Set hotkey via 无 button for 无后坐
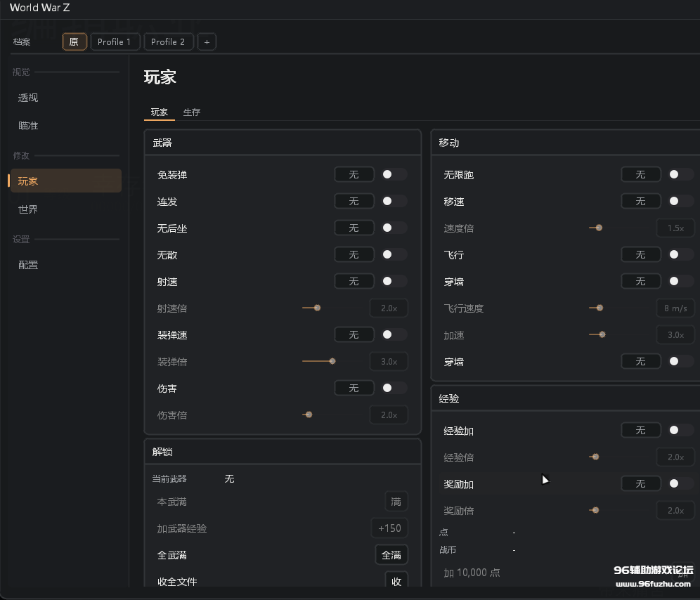 pos(354,228)
